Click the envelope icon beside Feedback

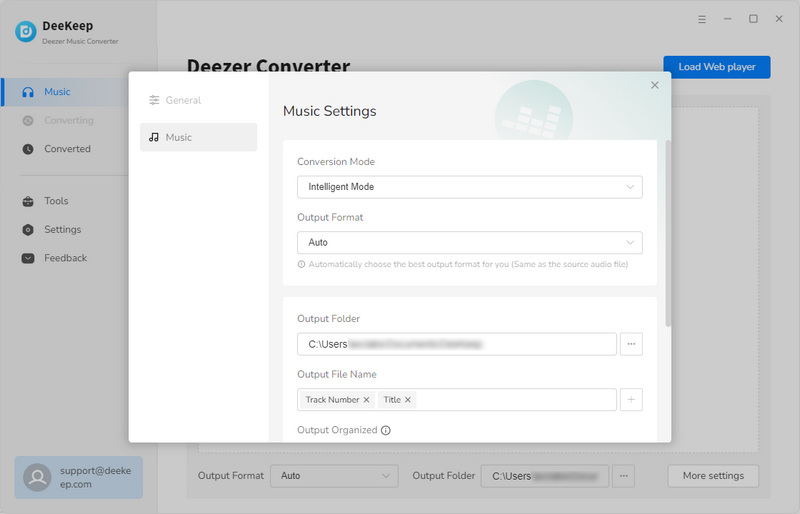(28, 258)
